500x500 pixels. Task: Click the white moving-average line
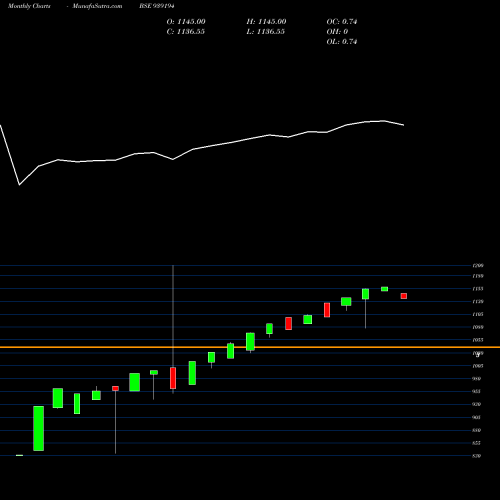pos(202,147)
